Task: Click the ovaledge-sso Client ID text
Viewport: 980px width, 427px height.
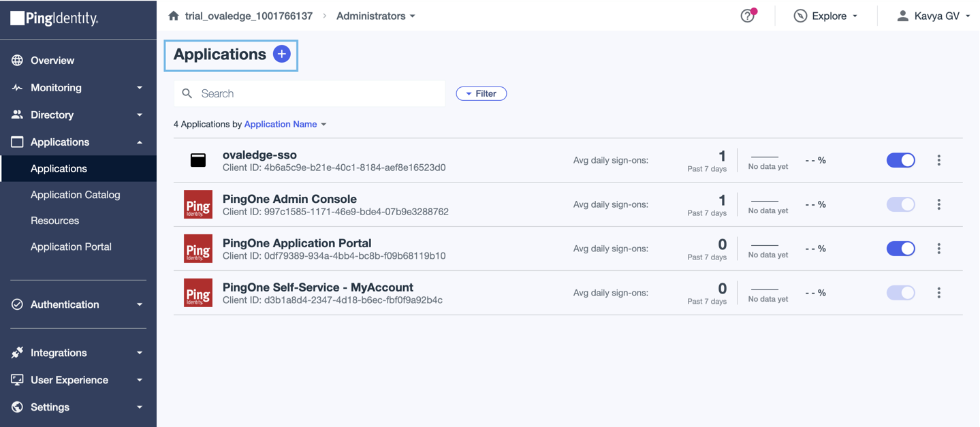Action: point(334,168)
